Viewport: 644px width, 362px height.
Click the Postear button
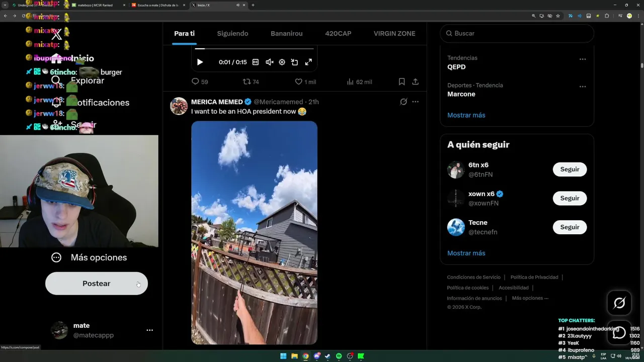(x=97, y=284)
